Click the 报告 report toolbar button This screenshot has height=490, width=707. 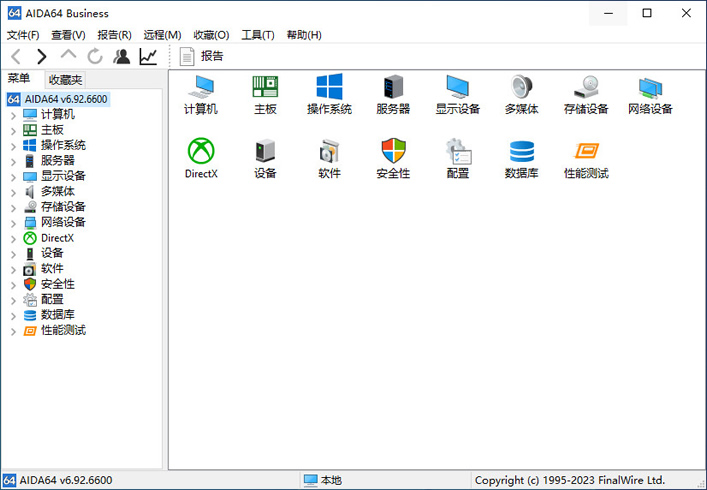201,56
